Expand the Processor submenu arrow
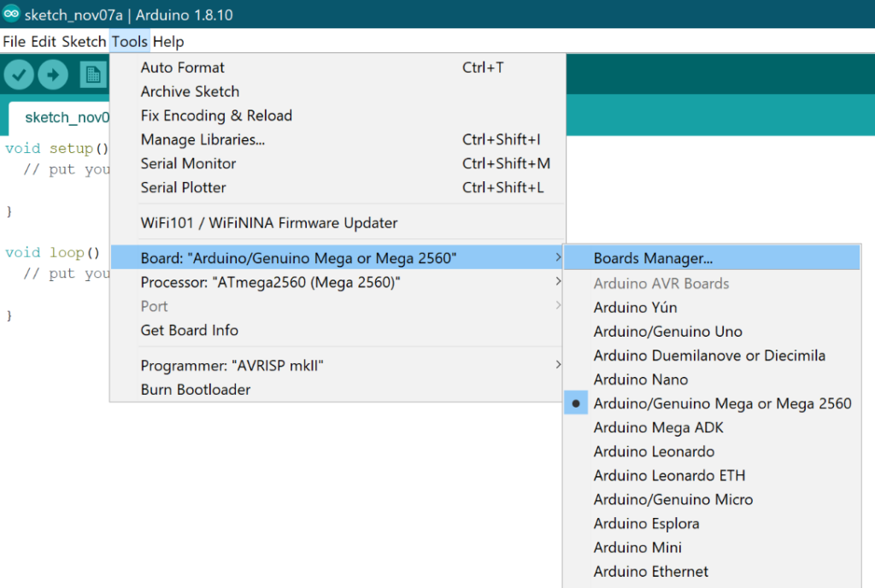Viewport: 875px width, 588px height. (x=558, y=281)
